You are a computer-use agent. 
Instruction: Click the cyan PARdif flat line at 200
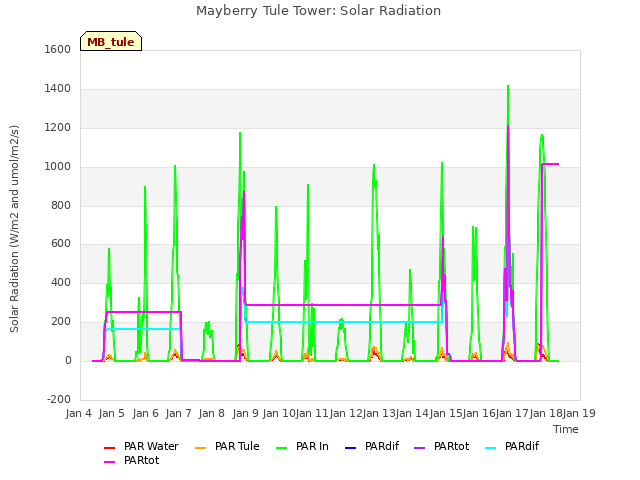[344, 322]
